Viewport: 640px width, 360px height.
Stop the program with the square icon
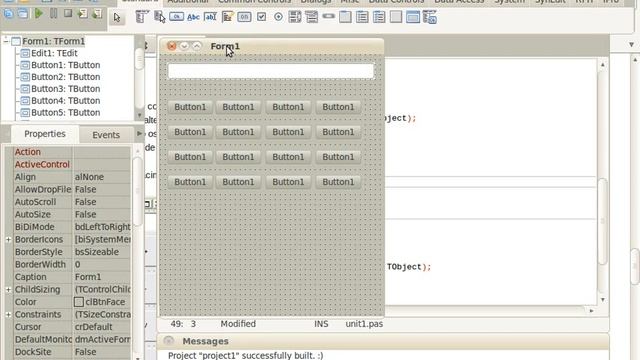click(x=68, y=13)
